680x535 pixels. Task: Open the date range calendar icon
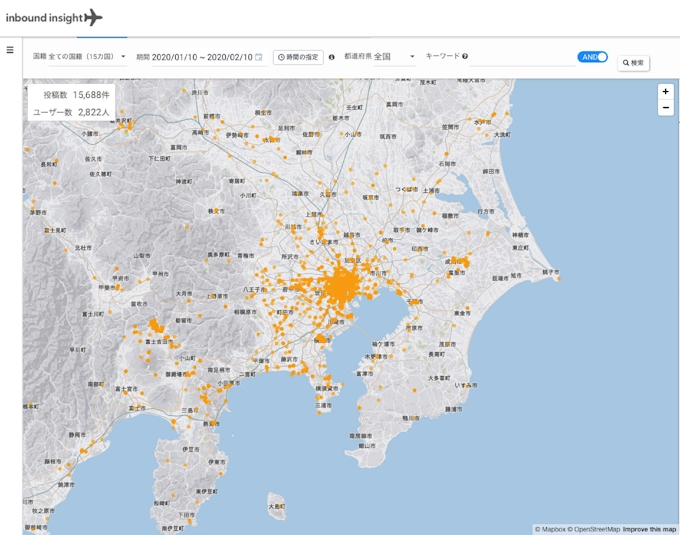259,58
